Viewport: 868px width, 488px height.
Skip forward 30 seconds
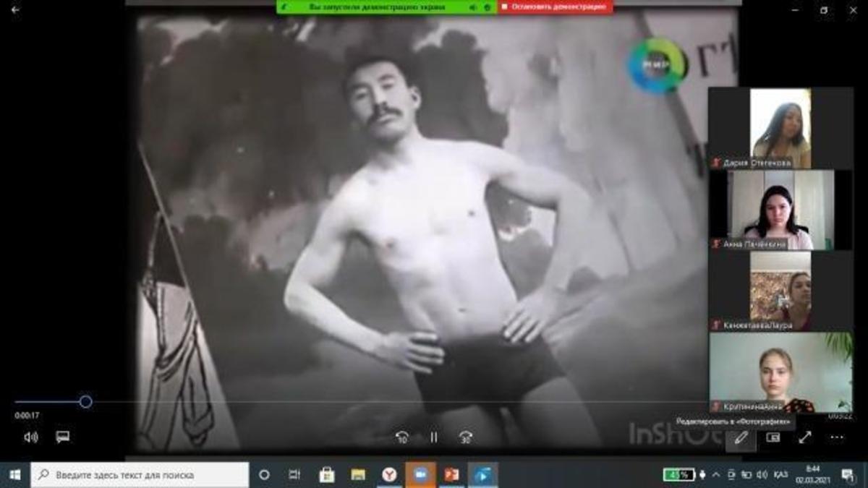[x=466, y=437]
